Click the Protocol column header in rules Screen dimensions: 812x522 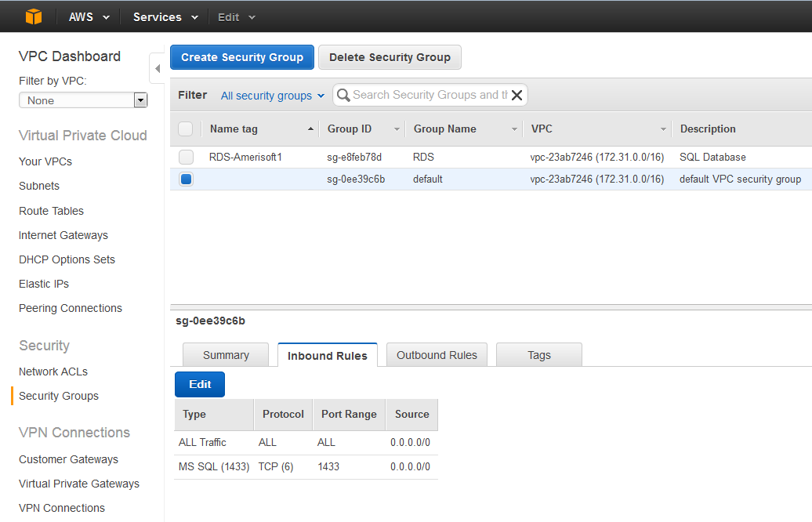click(283, 415)
